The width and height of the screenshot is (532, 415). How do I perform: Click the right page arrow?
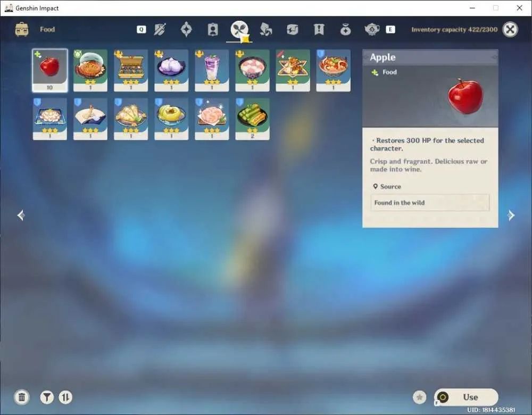[511, 215]
